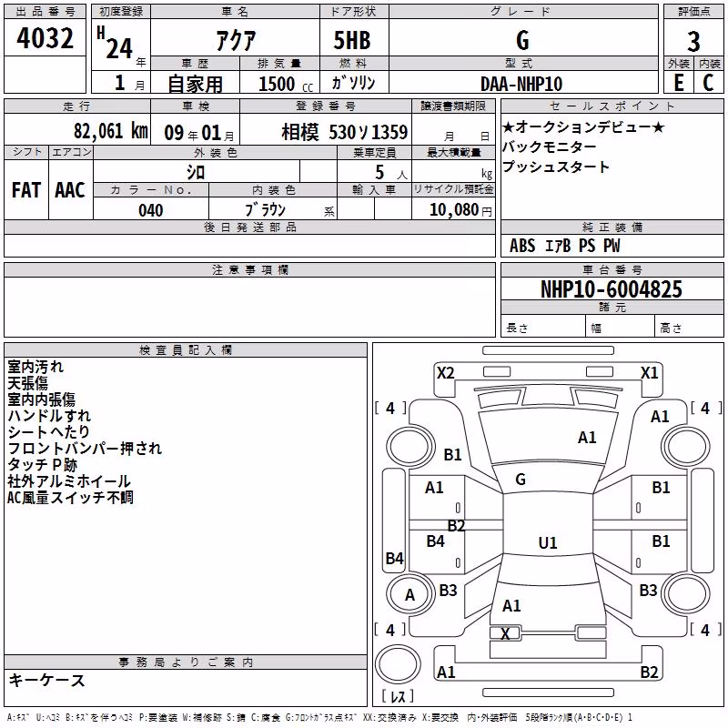Click color number 040
This screenshot has width=728, height=728.
151,210
